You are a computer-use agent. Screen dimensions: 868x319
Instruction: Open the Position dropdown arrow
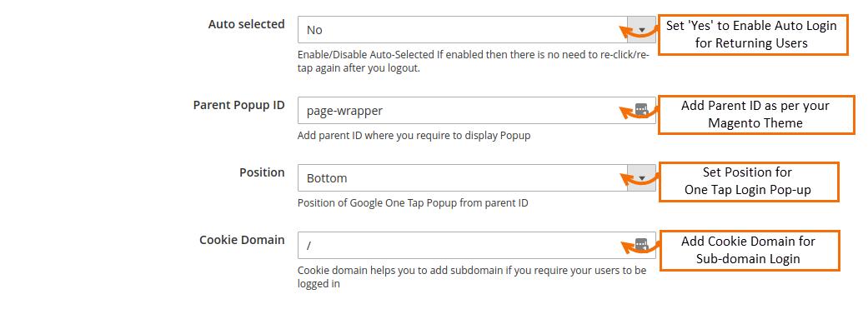tap(641, 177)
